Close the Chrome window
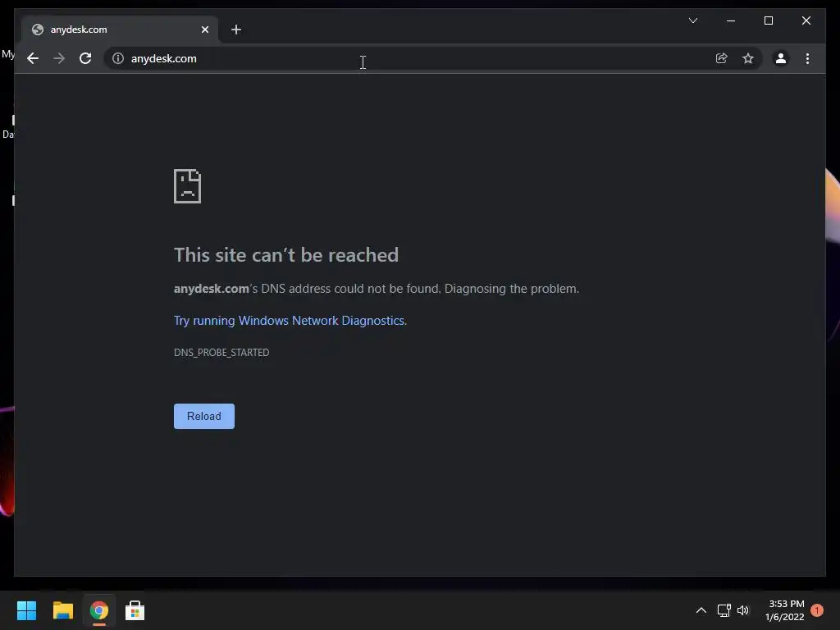 (806, 21)
